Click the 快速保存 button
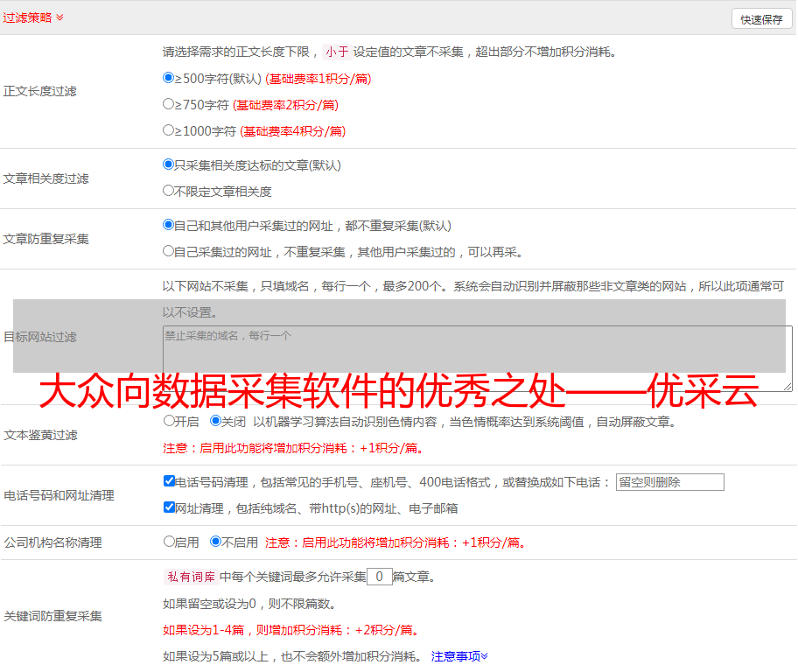Screen dimensions: 798x672 point(761,19)
